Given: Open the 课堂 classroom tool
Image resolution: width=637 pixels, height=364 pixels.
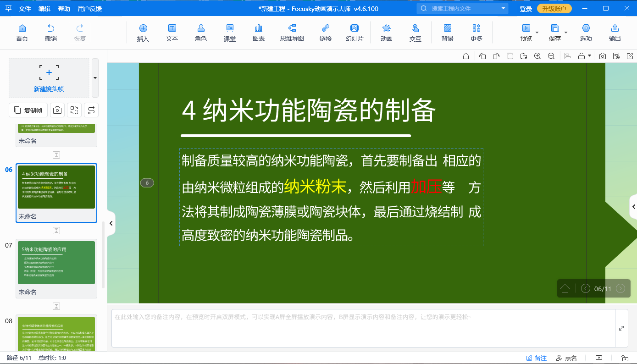Looking at the screenshot, I should pos(230,33).
